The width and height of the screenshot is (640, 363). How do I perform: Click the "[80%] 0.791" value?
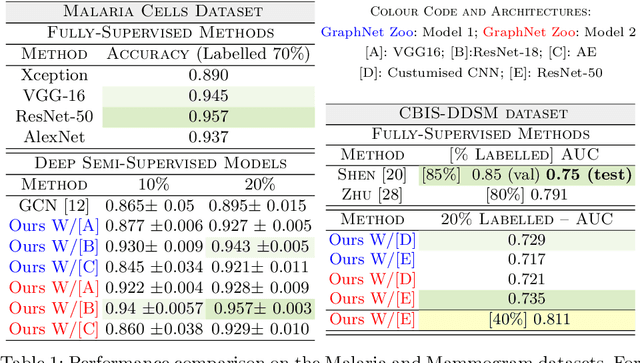(x=527, y=194)
